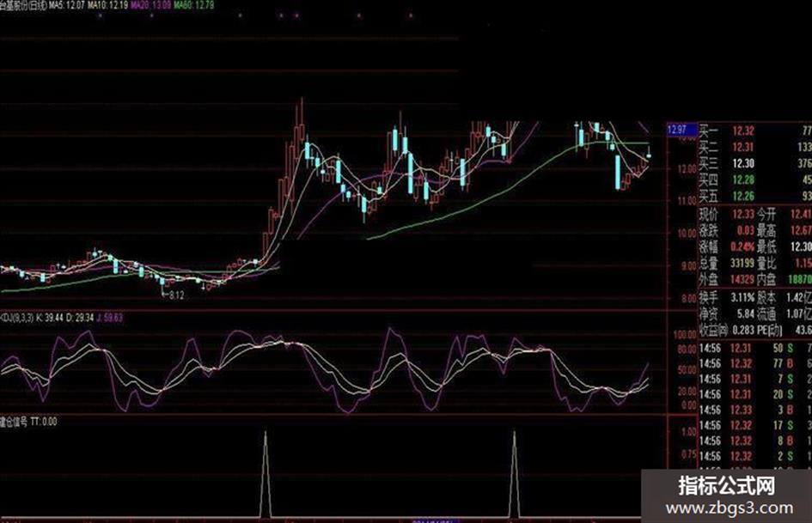This screenshot has height=523, width=812.
Task: Select the 14:56 trade row with volume 7 S
Action: 755,380
